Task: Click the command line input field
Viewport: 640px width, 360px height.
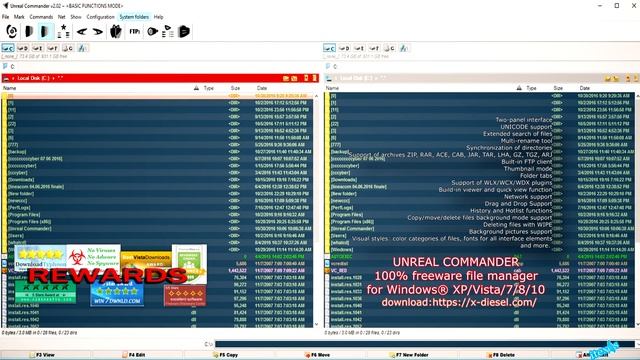Action: click(424, 344)
